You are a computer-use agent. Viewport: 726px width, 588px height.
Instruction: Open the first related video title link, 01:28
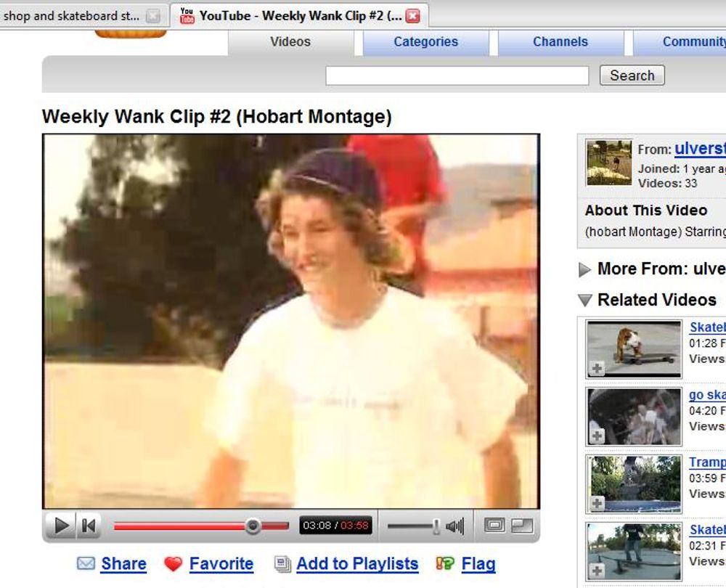(x=707, y=327)
